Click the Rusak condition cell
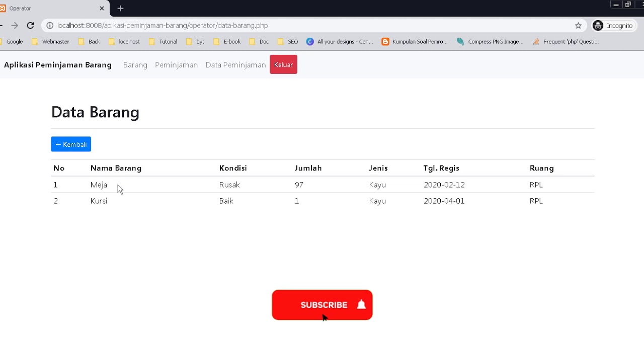The height and width of the screenshot is (362, 644). 229,185
